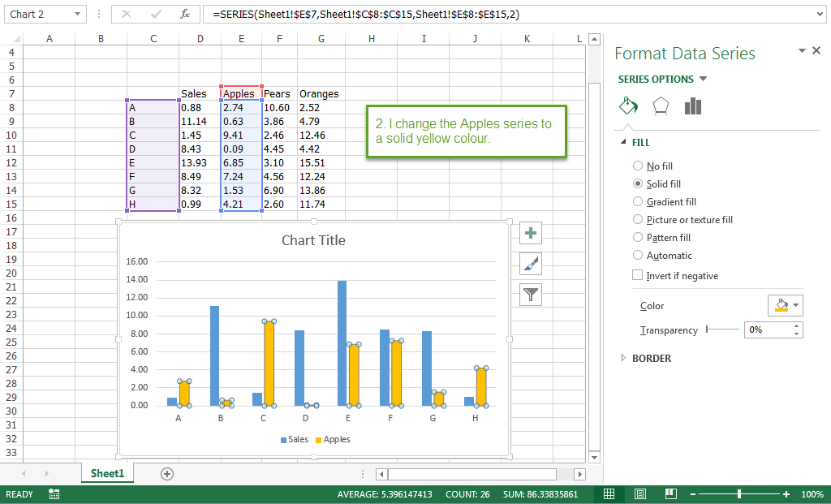831x504 pixels.
Task: Switch to Page Break Preview view
Action: pos(670,494)
